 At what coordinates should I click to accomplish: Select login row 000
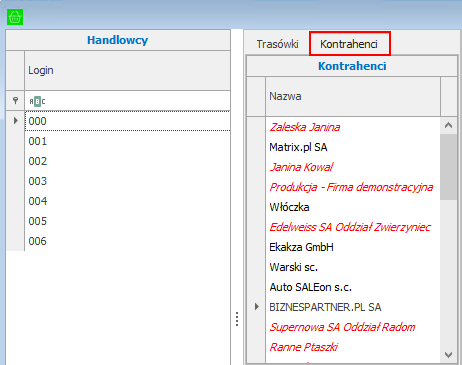128,121
